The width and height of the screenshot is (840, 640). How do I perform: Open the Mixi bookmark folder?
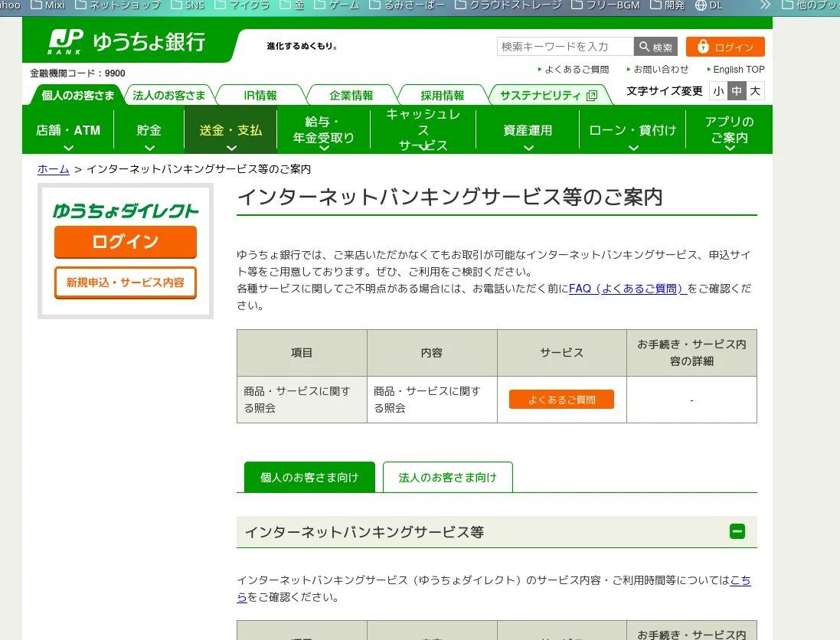pyautogui.click(x=48, y=5)
